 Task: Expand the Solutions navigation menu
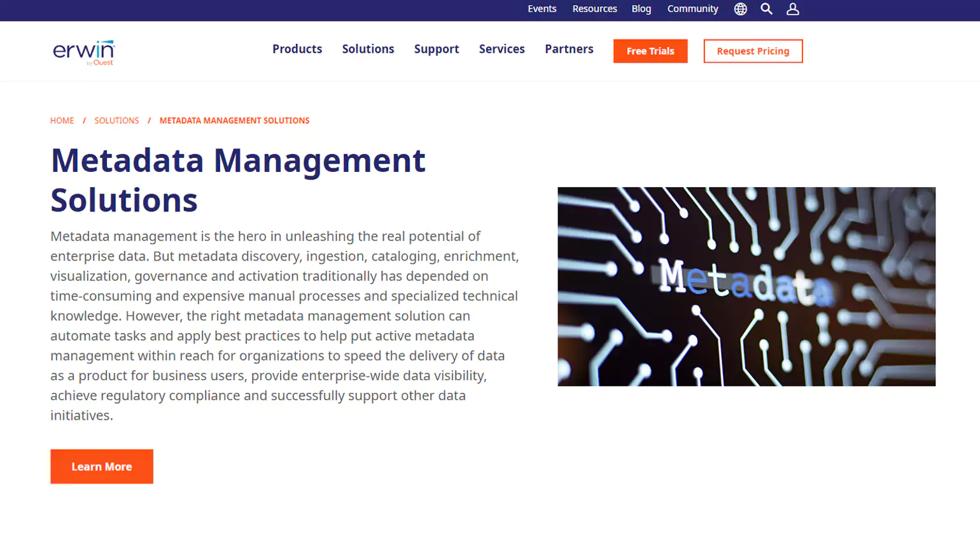click(368, 49)
